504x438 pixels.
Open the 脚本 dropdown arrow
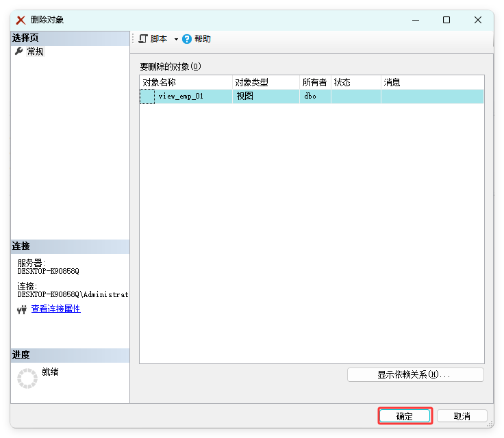[176, 39]
